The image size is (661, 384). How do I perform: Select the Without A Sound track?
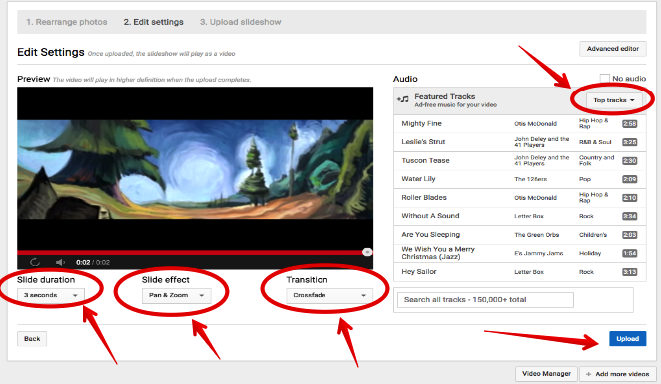(x=519, y=216)
